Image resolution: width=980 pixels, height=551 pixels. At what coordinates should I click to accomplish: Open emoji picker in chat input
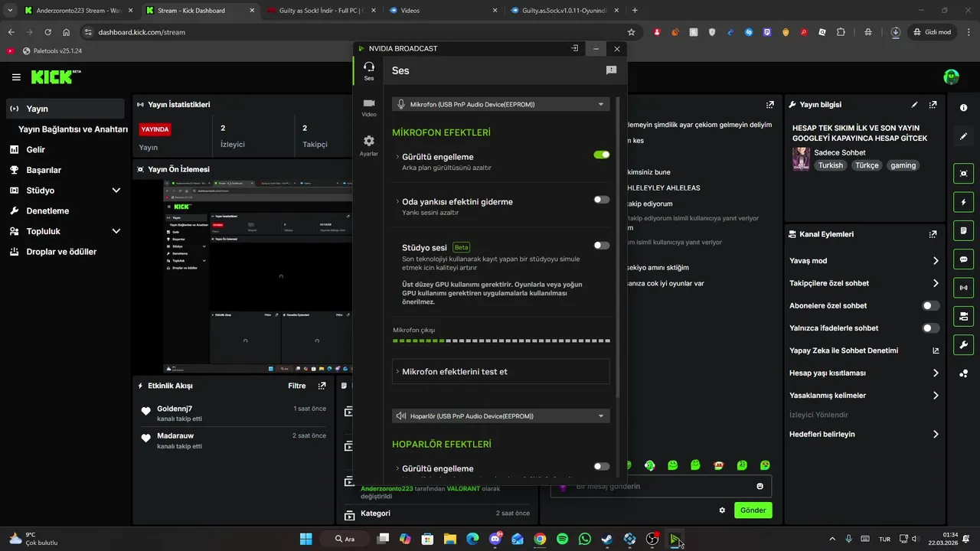[759, 486]
